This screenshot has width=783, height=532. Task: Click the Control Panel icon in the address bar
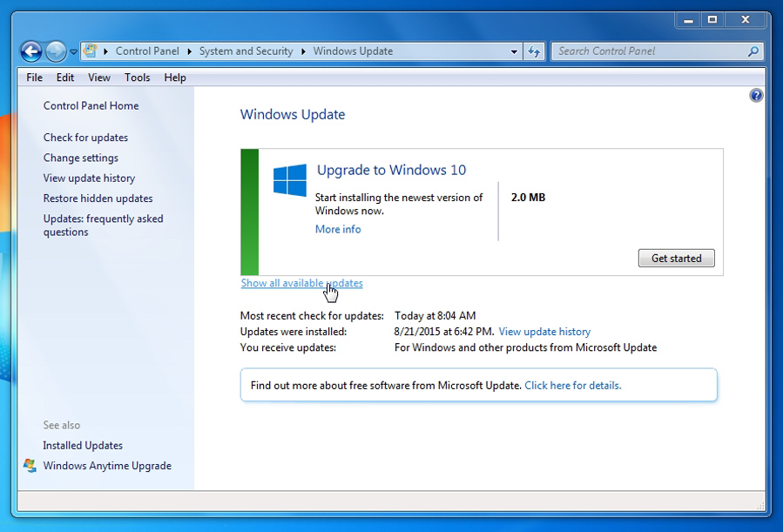[91, 51]
